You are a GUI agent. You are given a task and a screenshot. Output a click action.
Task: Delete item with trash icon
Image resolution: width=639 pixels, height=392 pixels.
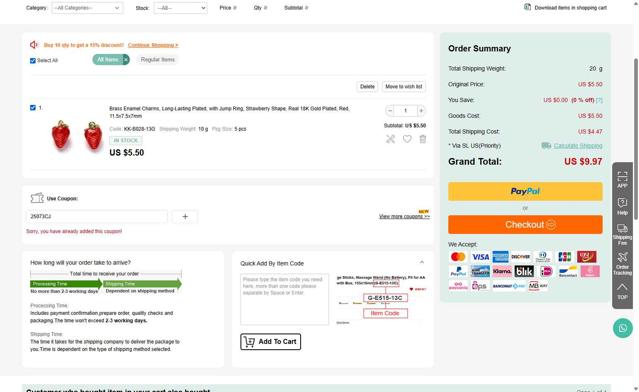coord(423,139)
